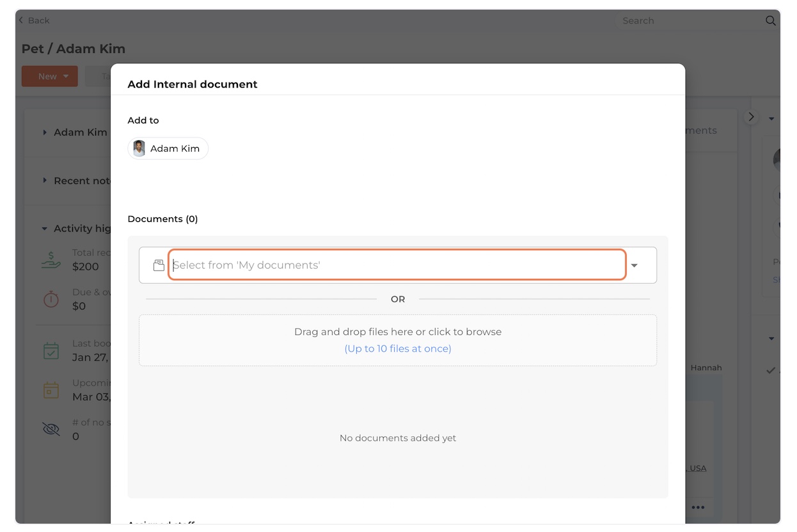Click the 'Up to 10 files at once' link
797x532 pixels.
[397, 348]
